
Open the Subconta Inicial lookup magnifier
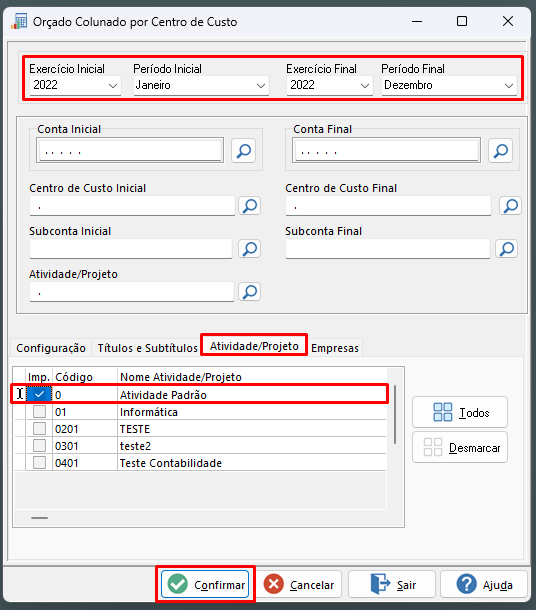(x=249, y=249)
